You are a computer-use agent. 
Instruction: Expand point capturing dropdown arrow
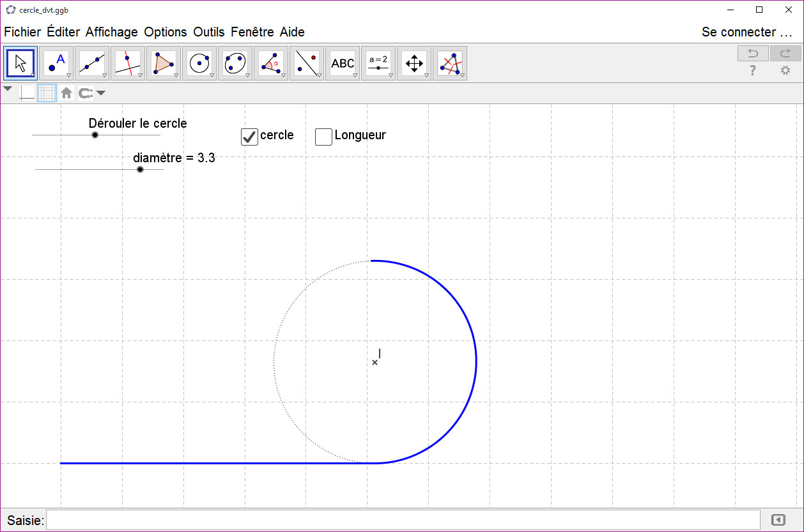point(101,93)
